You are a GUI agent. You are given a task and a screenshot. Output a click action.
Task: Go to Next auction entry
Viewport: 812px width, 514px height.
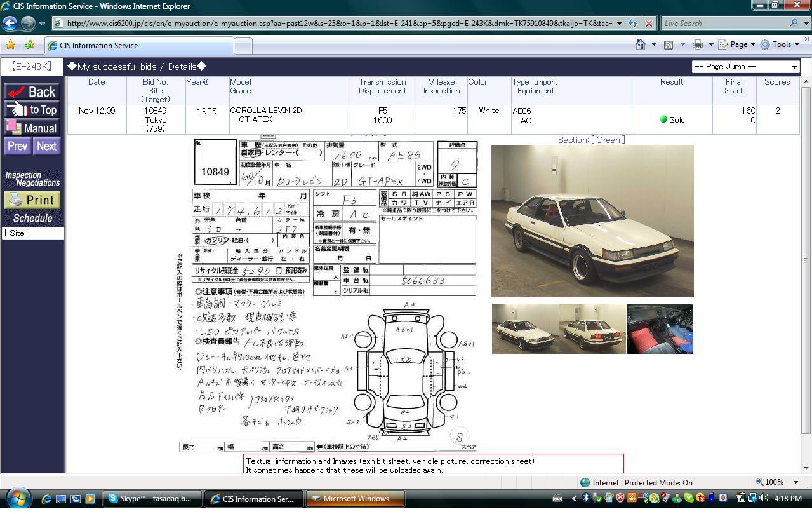pyautogui.click(x=46, y=146)
